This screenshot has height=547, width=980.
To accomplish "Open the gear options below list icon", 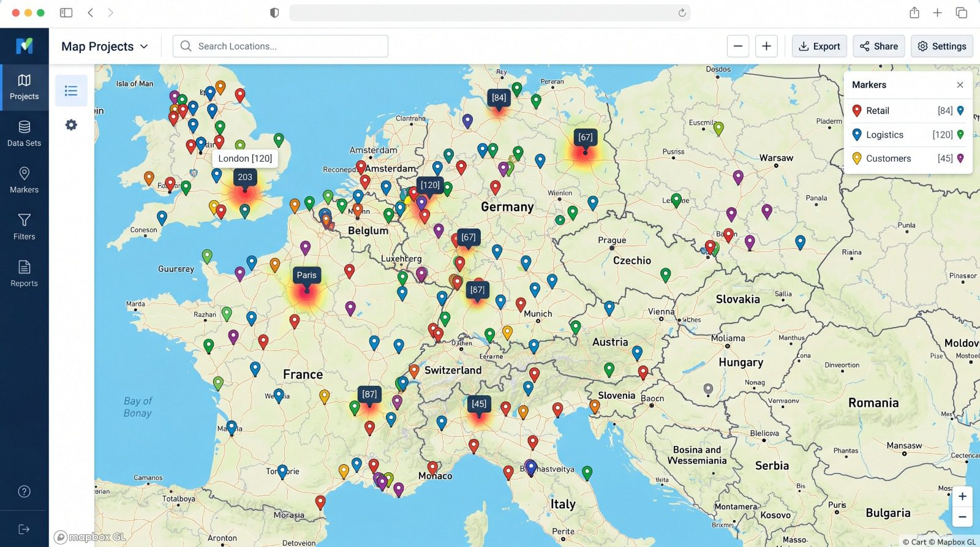I will [x=71, y=125].
